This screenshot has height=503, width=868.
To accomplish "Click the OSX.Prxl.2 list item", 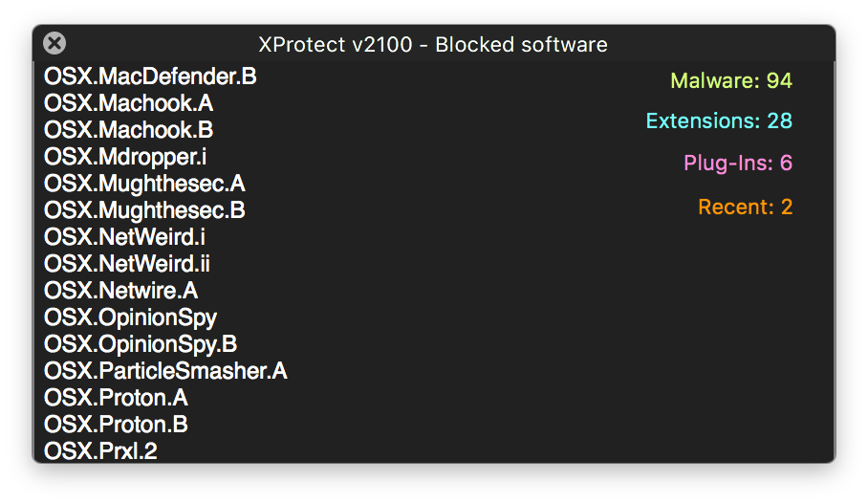I will tap(100, 451).
